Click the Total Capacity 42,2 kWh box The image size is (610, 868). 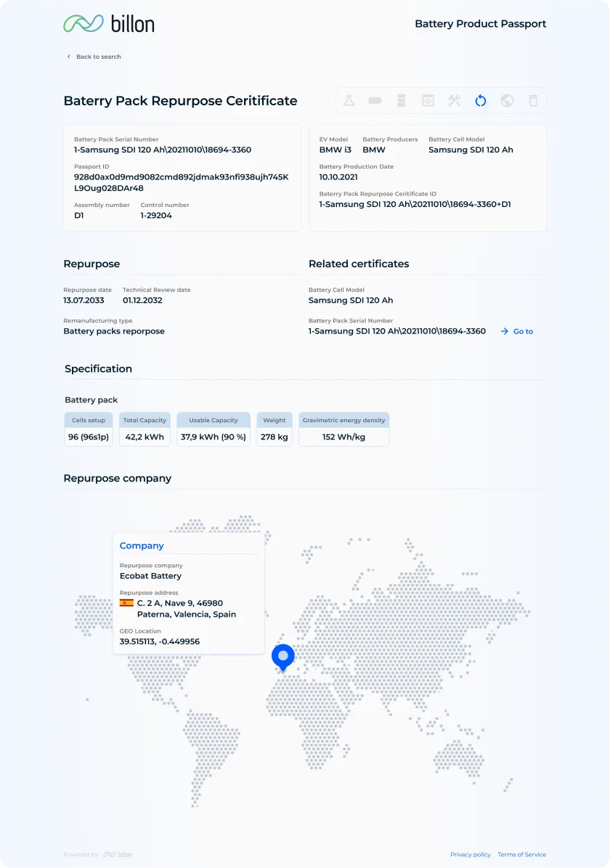(x=145, y=429)
